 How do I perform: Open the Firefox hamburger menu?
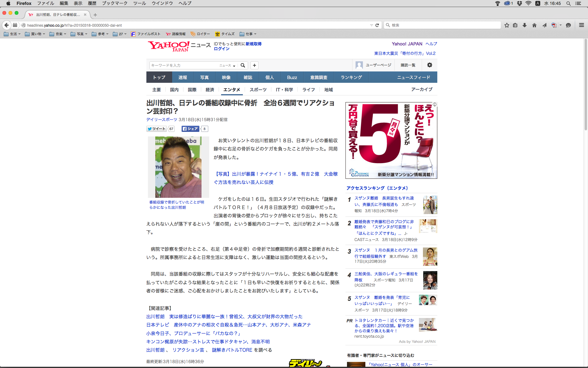tap(581, 25)
